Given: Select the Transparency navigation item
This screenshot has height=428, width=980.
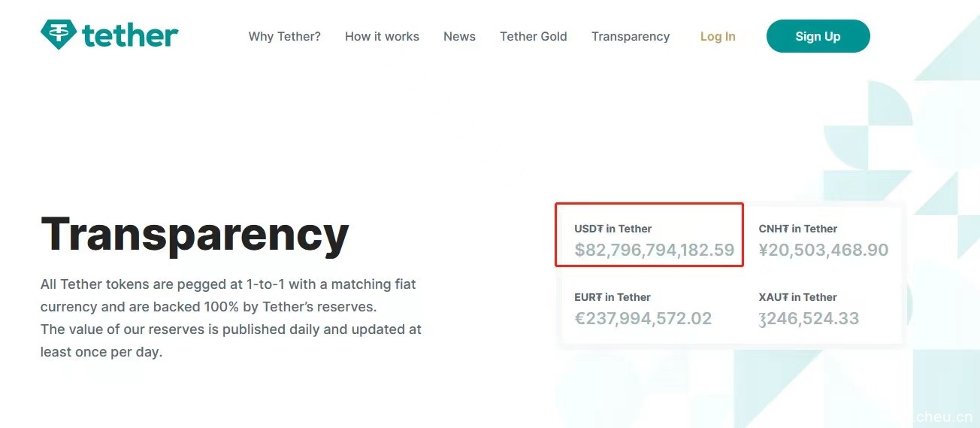Looking at the screenshot, I should [x=630, y=36].
